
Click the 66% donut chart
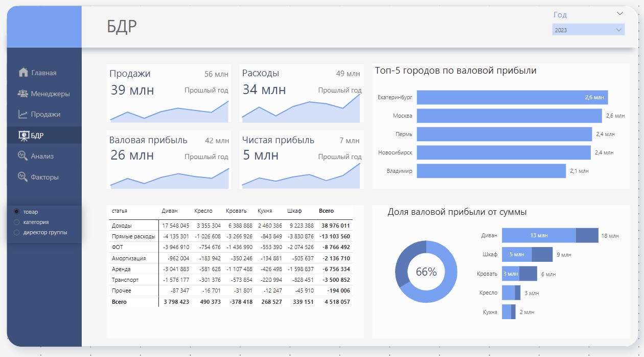426,272
